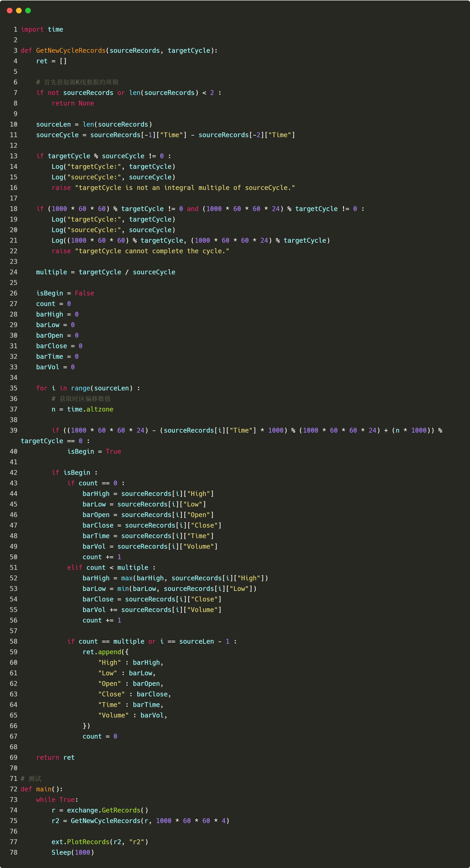Click the word import on line 1
Image resolution: width=470 pixels, height=868 pixels.
32,30
